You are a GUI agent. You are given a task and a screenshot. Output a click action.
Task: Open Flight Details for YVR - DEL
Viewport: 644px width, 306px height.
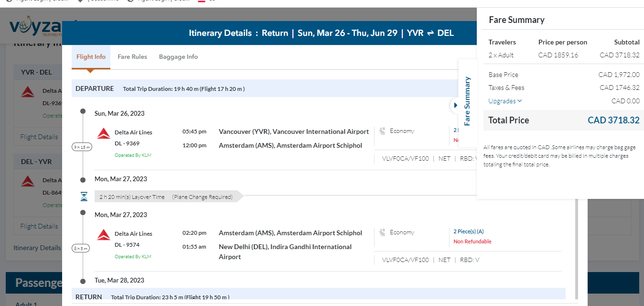(x=39, y=137)
